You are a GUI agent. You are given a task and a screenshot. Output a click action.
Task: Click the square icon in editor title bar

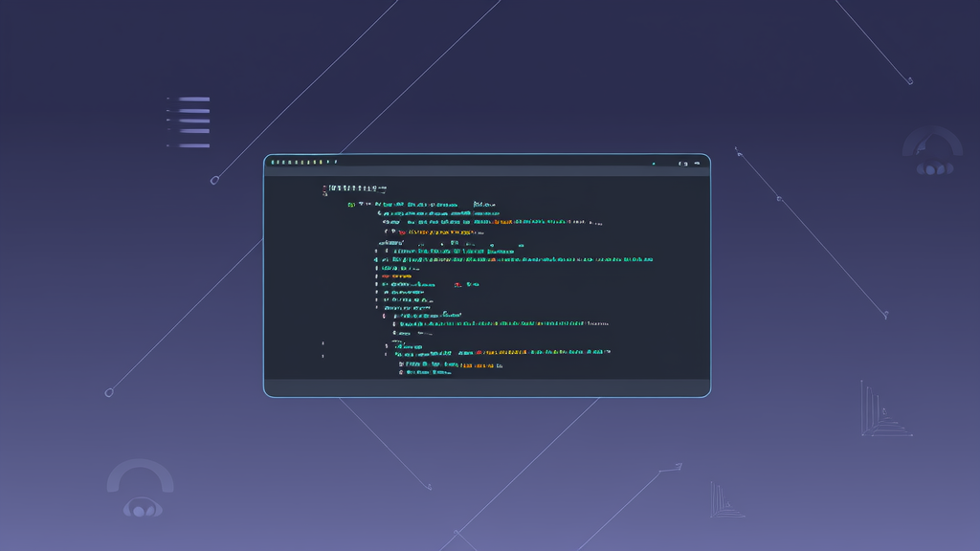[681, 164]
